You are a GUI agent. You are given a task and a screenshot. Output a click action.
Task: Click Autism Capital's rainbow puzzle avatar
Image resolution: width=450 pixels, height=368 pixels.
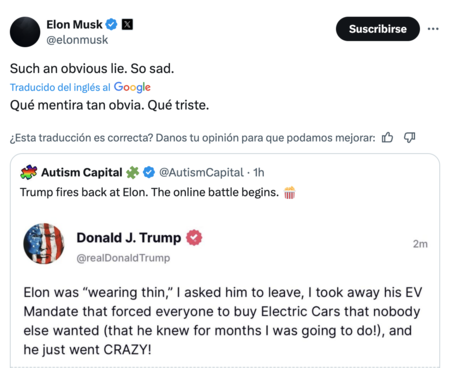click(29, 172)
